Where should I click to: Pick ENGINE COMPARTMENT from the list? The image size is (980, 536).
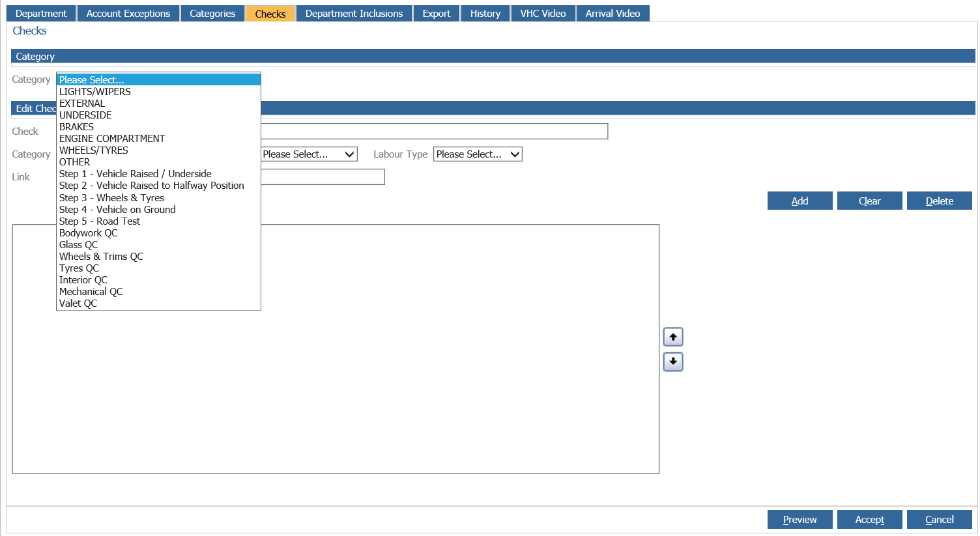(158, 138)
